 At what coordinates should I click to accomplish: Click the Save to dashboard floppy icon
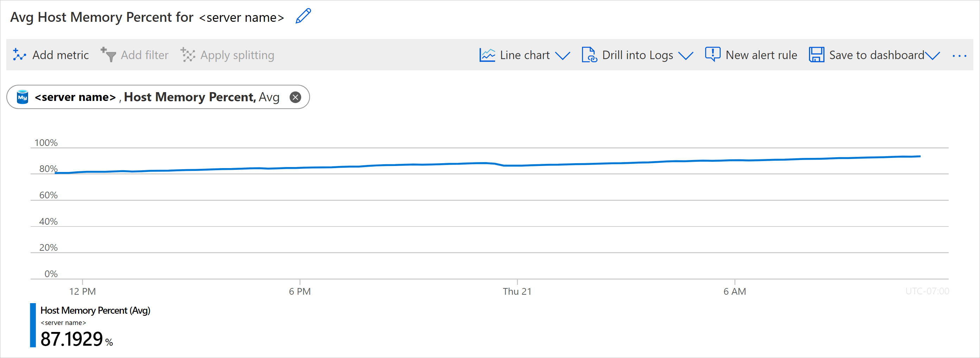click(816, 55)
